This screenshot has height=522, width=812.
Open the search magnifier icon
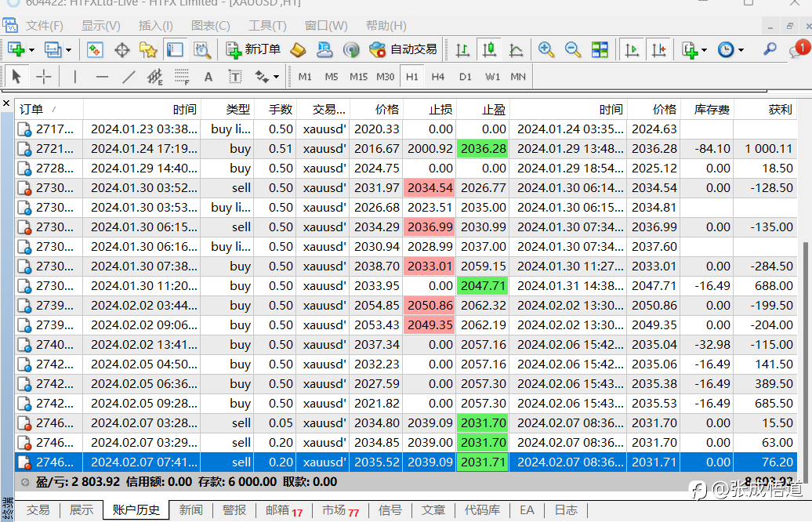pos(770,49)
